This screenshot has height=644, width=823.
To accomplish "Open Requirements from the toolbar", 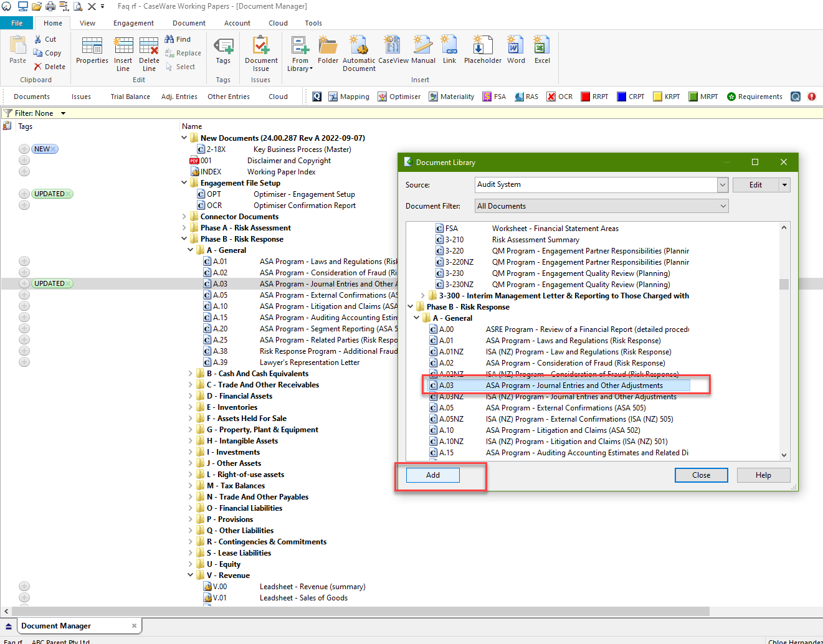I will [x=754, y=97].
